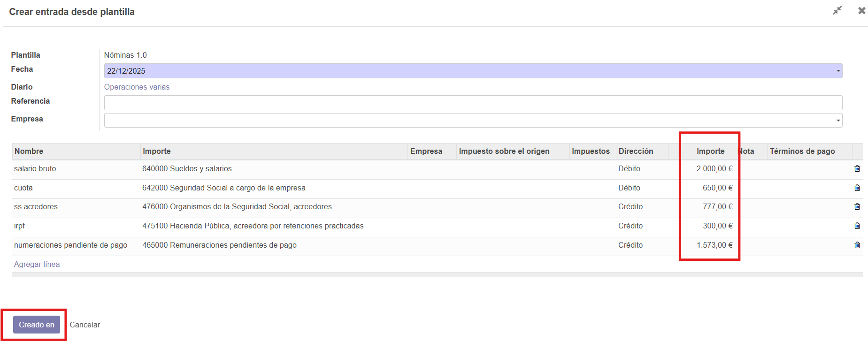868x341 pixels.
Task: Click the Crédito direction of irpf row
Action: click(630, 226)
